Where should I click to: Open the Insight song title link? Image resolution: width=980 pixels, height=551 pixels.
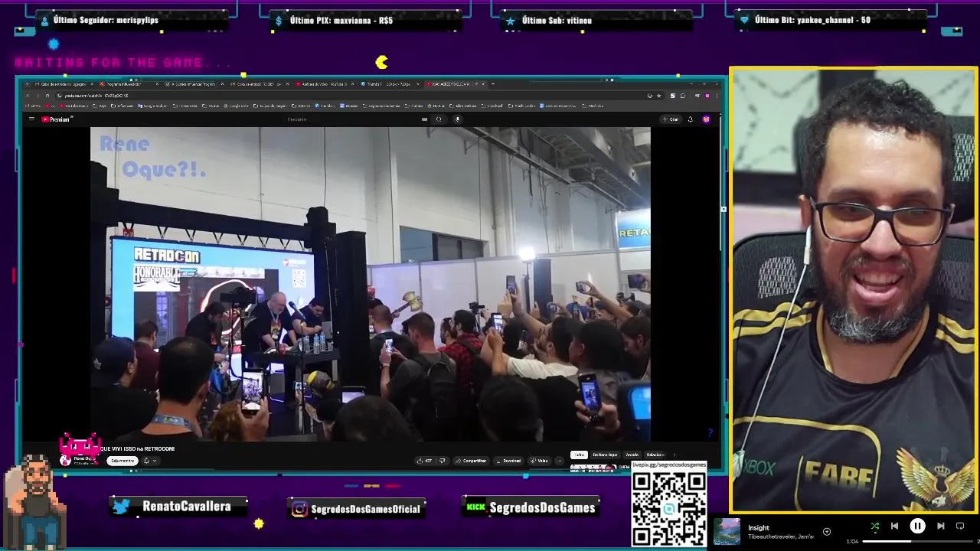tap(759, 527)
